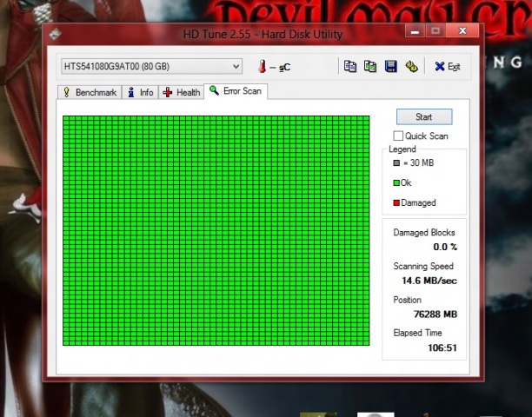The height and width of the screenshot is (417, 532).
Task: Click the Exit button
Action: (x=448, y=67)
